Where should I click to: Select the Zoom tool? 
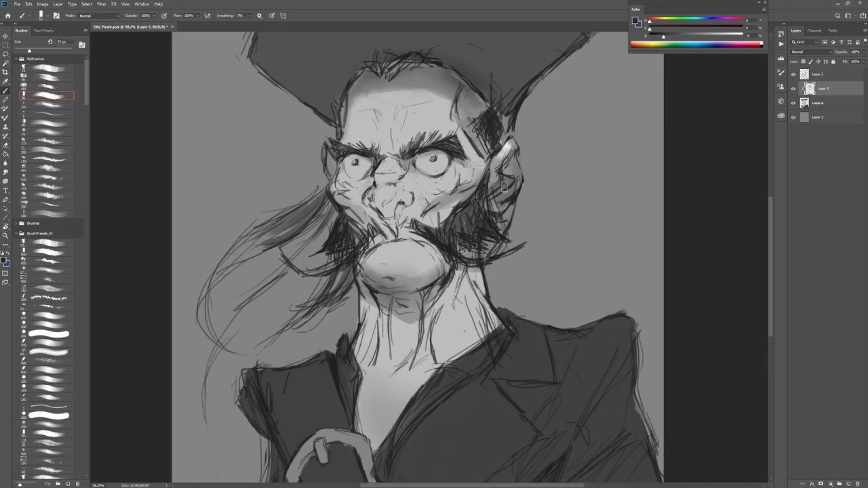5,235
